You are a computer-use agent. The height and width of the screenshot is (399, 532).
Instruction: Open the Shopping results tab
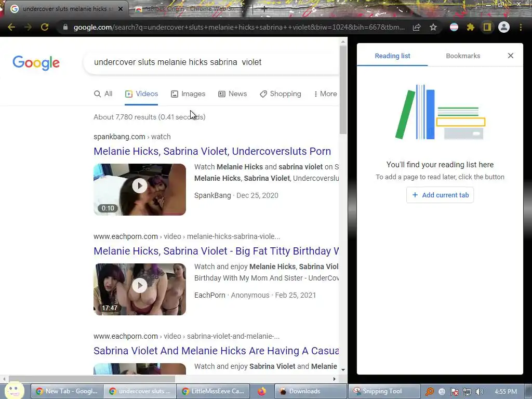[280, 94]
